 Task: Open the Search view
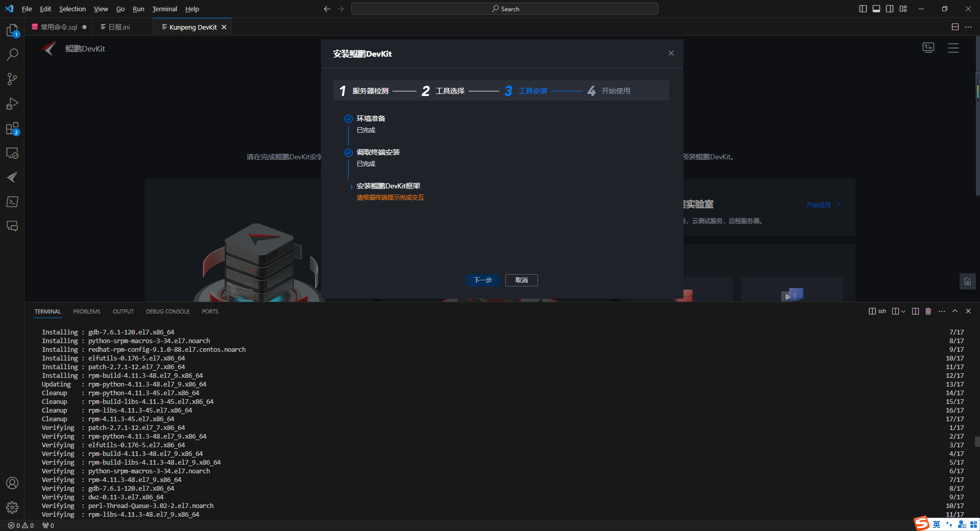click(12, 54)
